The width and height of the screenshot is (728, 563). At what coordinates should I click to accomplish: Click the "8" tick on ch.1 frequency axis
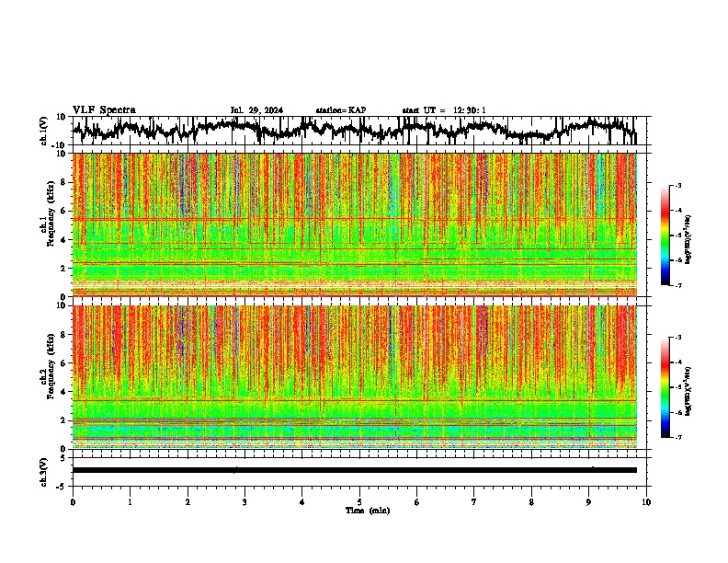(x=63, y=182)
